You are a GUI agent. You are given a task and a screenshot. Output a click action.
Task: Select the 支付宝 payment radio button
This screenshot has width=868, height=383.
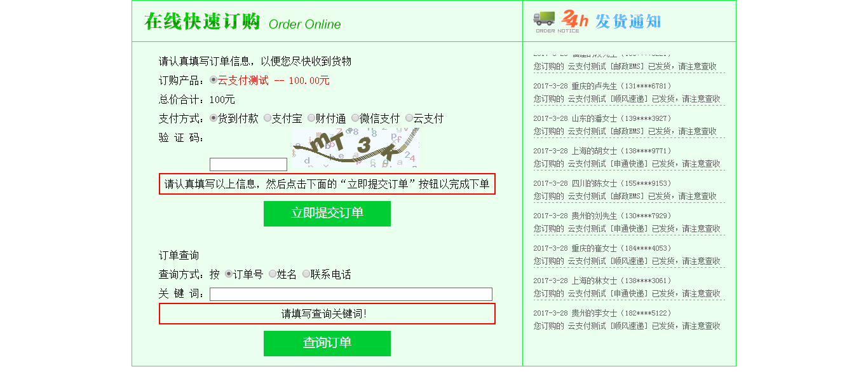point(268,118)
